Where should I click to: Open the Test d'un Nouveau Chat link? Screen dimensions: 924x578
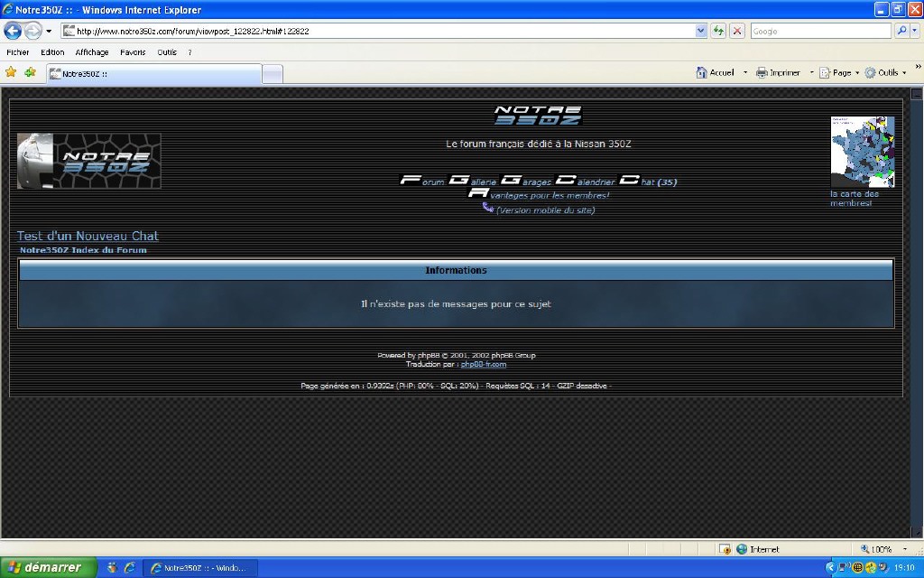[x=88, y=236]
